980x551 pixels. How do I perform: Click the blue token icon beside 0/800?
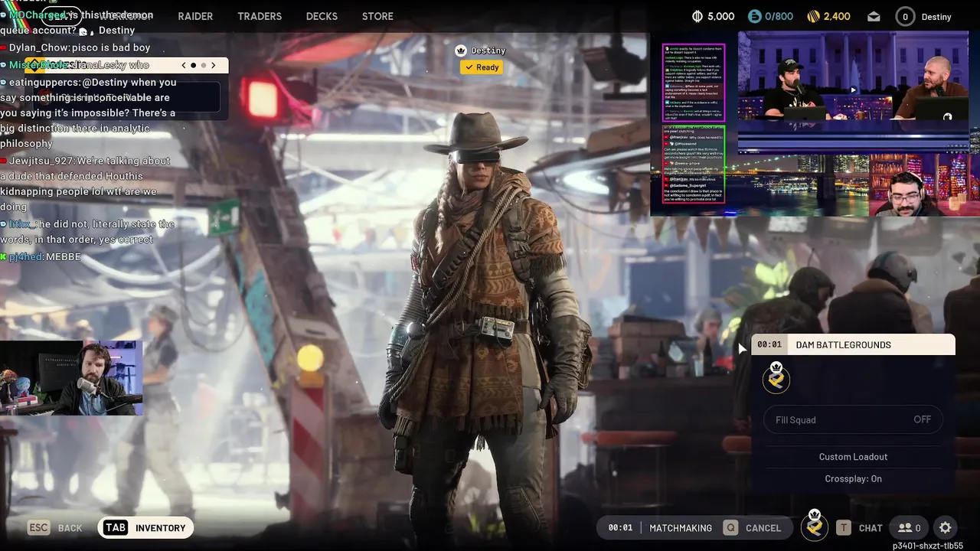(x=755, y=16)
